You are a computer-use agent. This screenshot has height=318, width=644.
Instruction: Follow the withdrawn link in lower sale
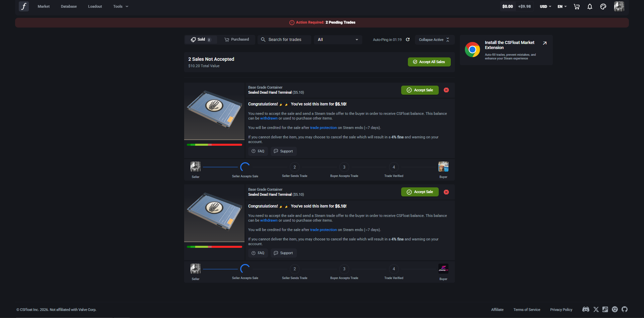pyautogui.click(x=269, y=220)
